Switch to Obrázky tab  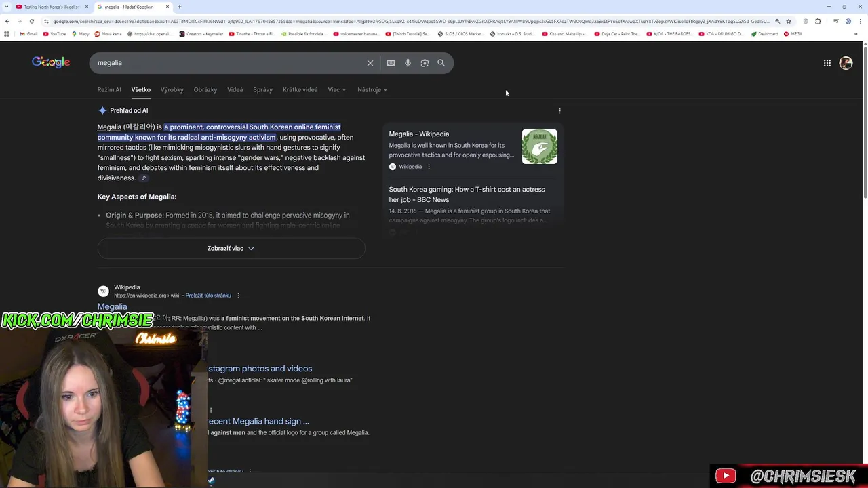tap(205, 89)
